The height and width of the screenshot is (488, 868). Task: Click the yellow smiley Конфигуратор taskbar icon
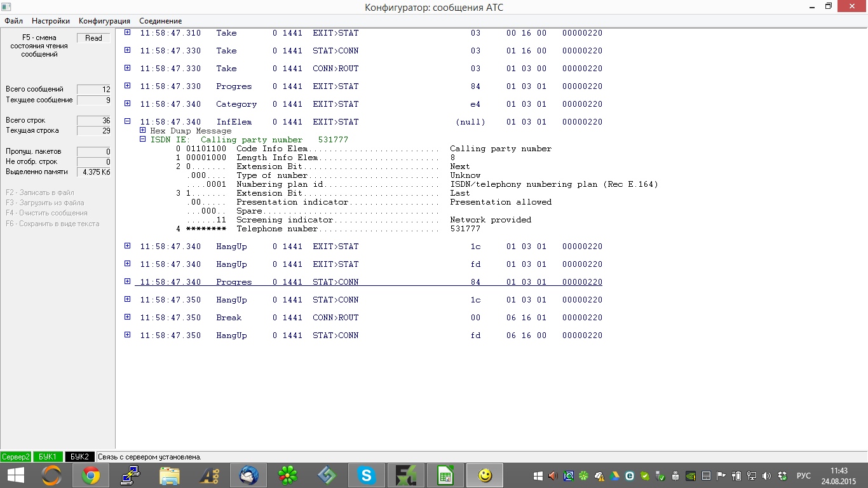tap(485, 475)
